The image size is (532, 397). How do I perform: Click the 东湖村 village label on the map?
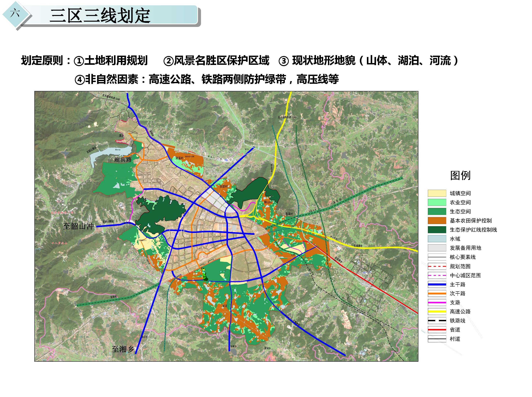pyautogui.click(x=289, y=214)
